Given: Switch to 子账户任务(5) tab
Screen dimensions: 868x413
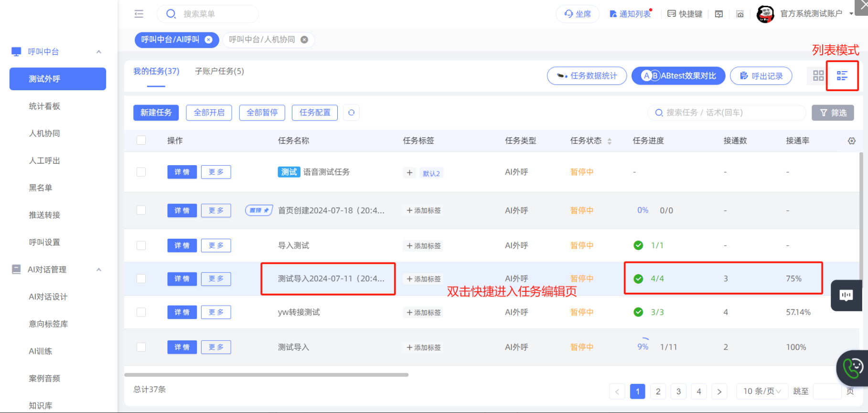Looking at the screenshot, I should 219,71.
